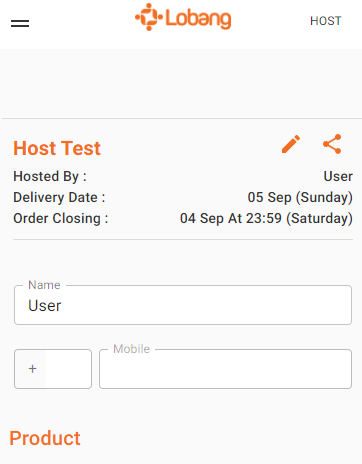Click the Mobile field label
The image size is (362, 464).
tap(131, 349)
